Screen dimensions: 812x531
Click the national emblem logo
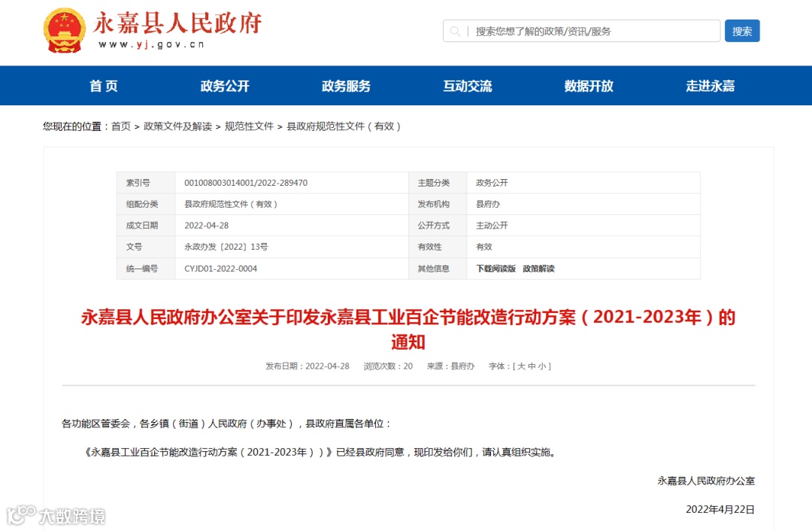click(x=65, y=31)
